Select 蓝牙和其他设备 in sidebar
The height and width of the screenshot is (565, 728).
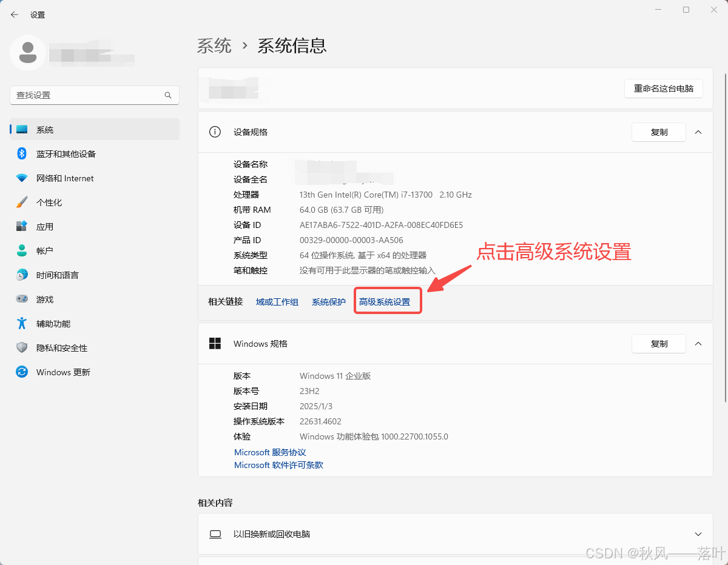[x=66, y=154]
